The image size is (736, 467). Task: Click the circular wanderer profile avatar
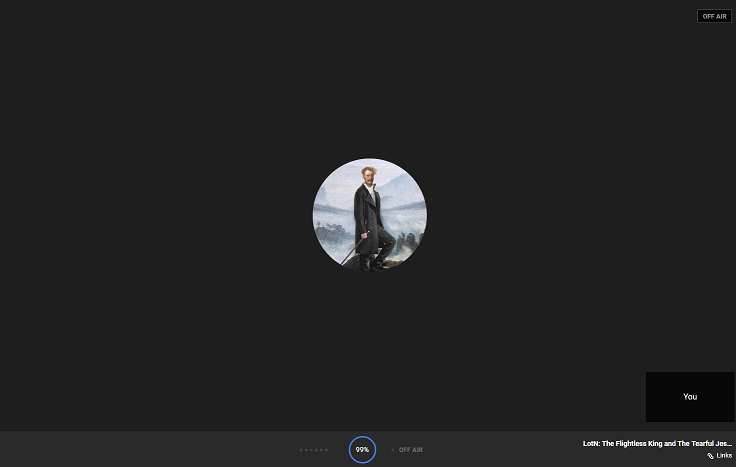[x=370, y=215]
